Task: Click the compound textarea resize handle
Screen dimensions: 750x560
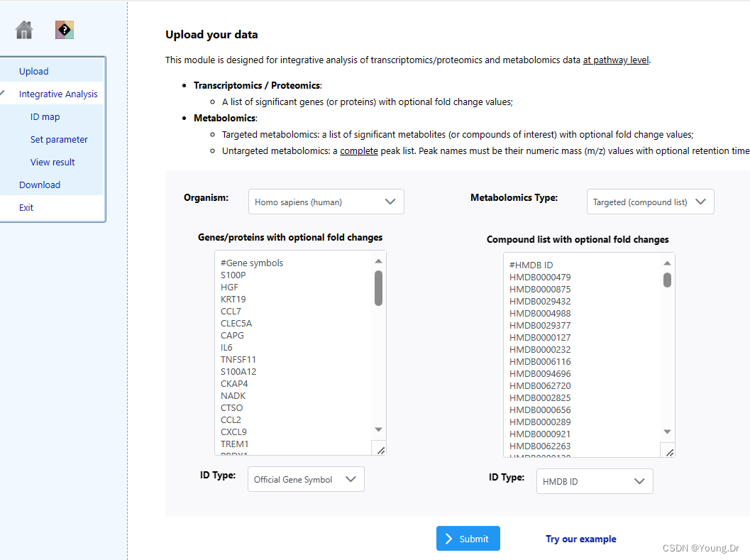Action: coord(668,451)
